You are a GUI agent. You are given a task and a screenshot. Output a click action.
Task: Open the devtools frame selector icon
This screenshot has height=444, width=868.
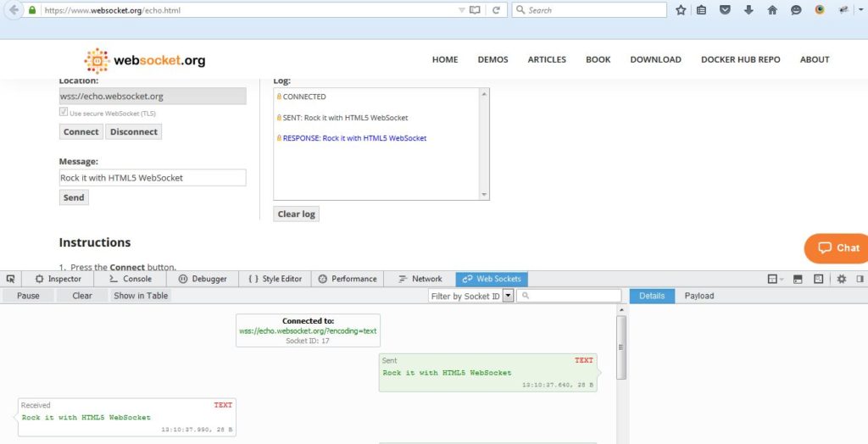775,279
